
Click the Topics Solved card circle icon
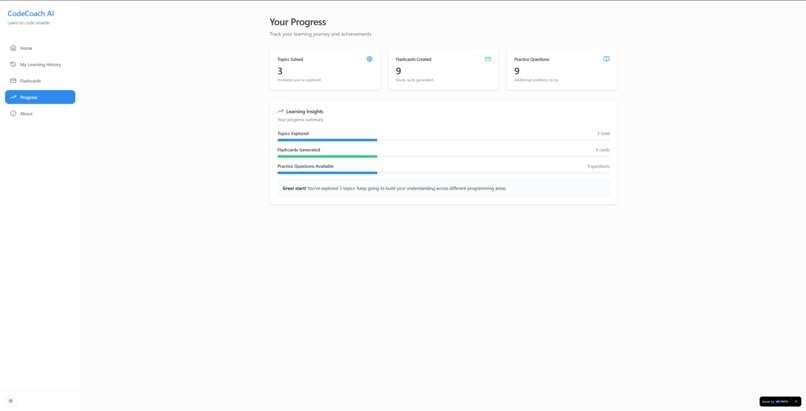(x=370, y=59)
